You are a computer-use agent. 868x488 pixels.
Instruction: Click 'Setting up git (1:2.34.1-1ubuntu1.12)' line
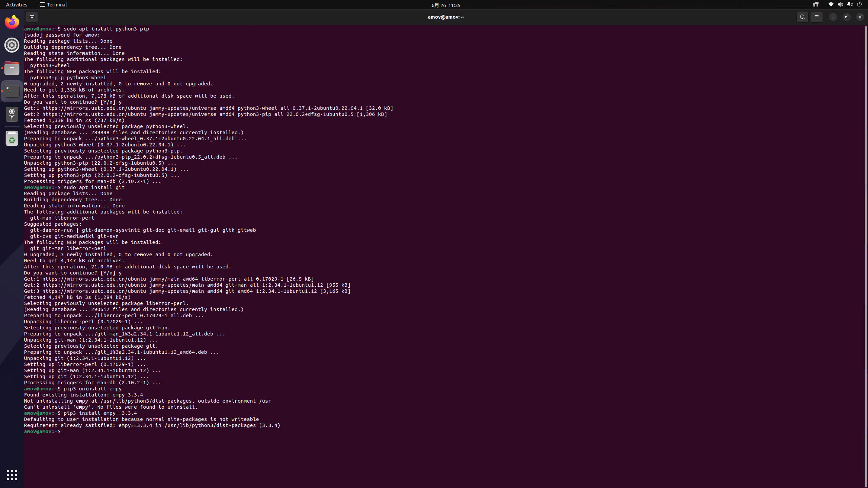point(86,377)
